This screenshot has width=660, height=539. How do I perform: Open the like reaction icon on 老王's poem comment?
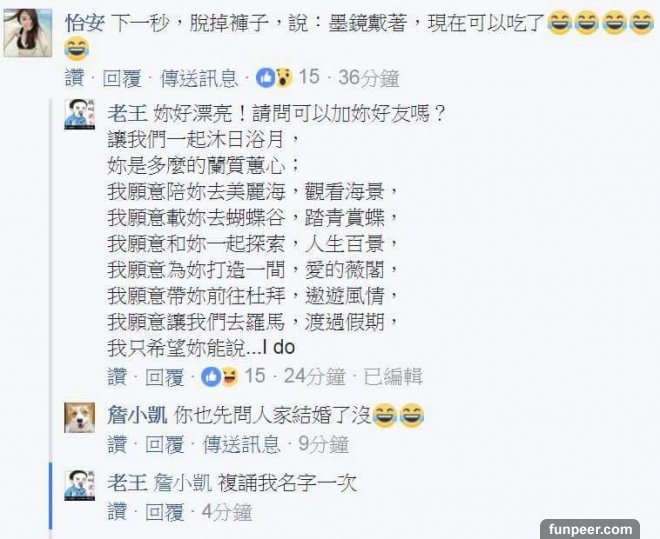pyautogui.click(x=211, y=376)
